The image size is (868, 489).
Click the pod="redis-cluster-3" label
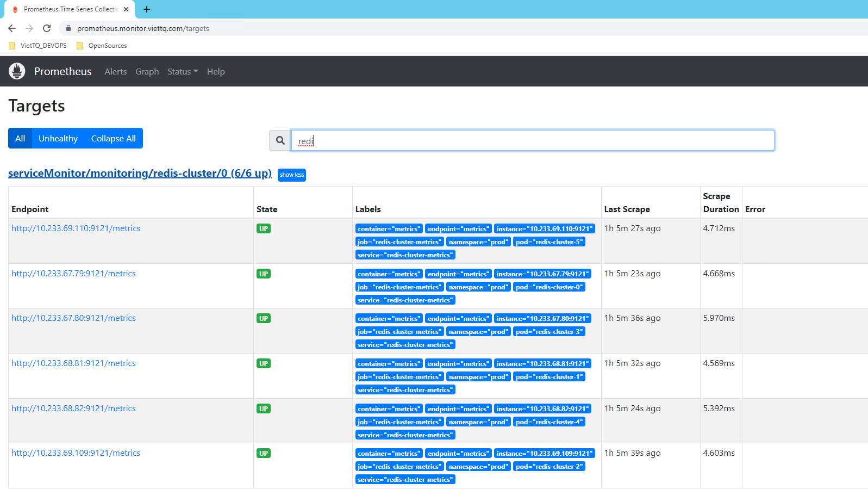coord(549,332)
